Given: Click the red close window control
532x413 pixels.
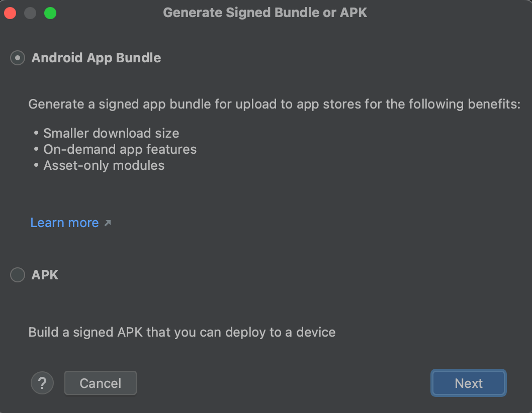Looking at the screenshot, I should 10,13.
